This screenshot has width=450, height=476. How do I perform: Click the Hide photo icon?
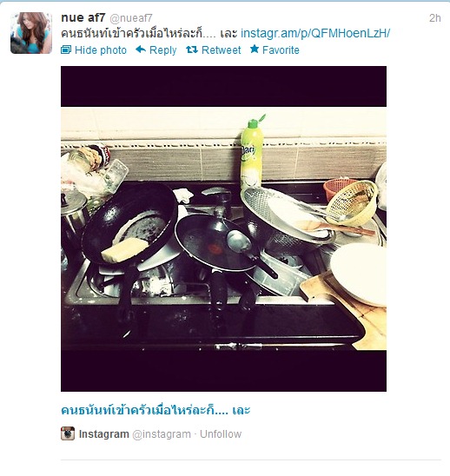pyautogui.click(x=66, y=50)
